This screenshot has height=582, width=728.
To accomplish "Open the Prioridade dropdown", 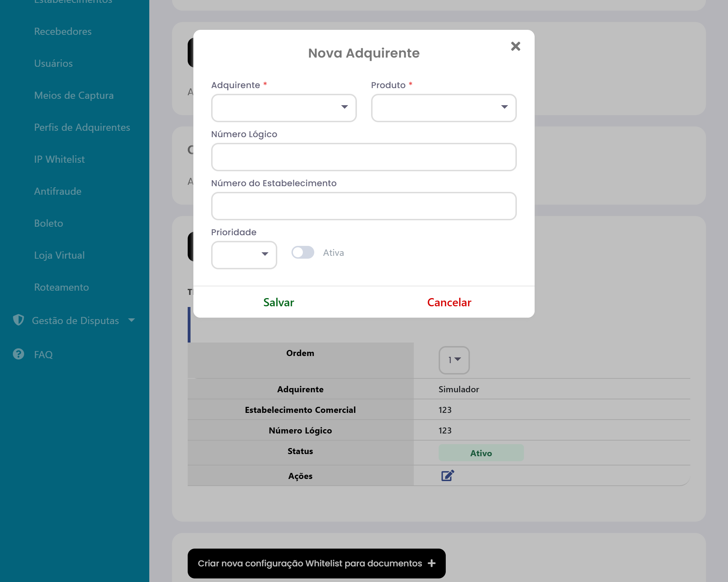I will pyautogui.click(x=244, y=255).
